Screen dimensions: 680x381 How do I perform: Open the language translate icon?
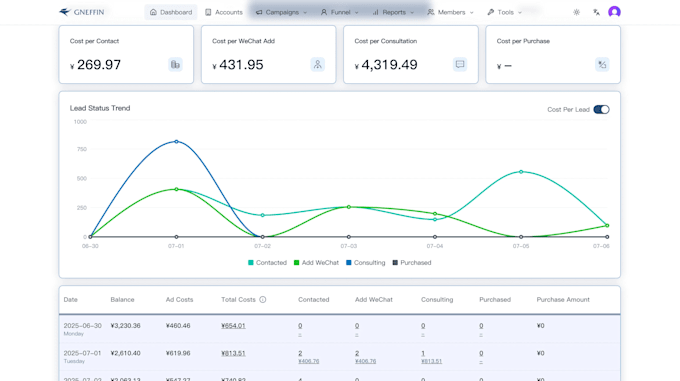(x=596, y=12)
